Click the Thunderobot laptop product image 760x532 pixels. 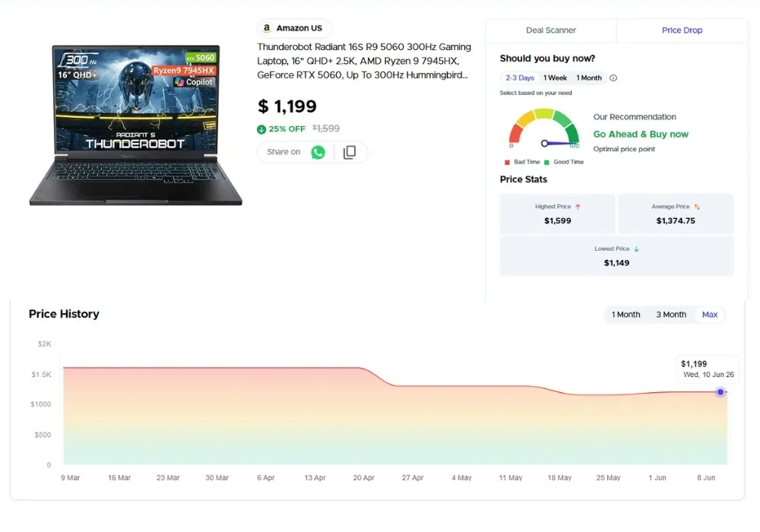tap(136, 125)
